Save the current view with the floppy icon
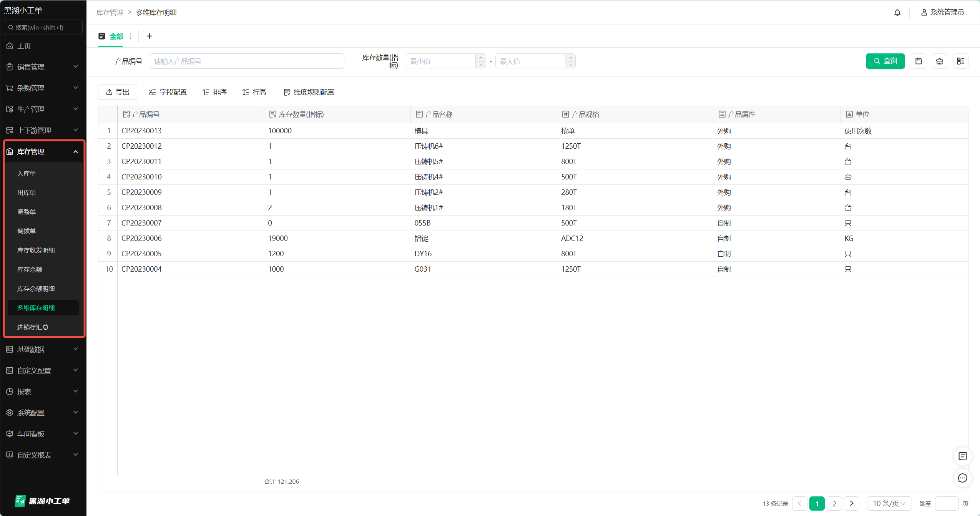Viewport: 980px width, 516px height. click(919, 61)
